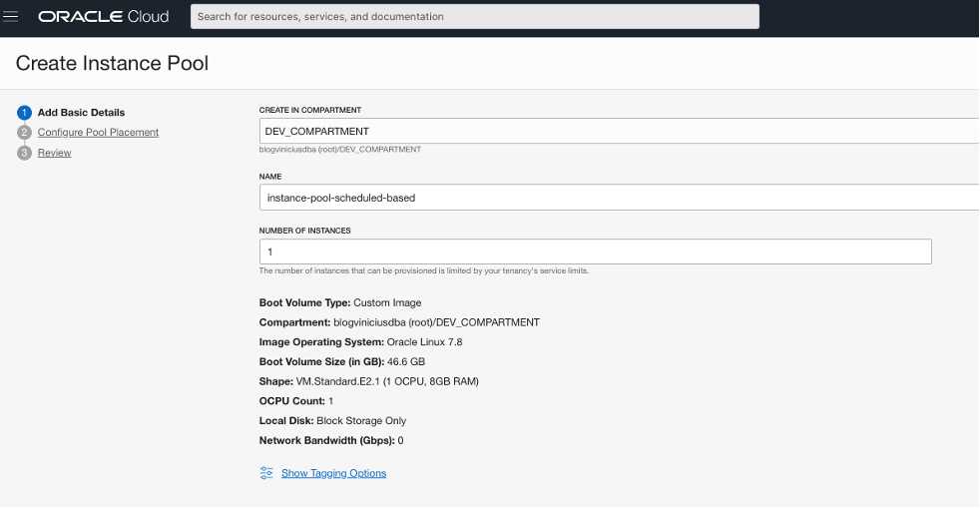Screen dimensions: 980x508
Task: Click the instance pool Name field
Action: (x=619, y=198)
